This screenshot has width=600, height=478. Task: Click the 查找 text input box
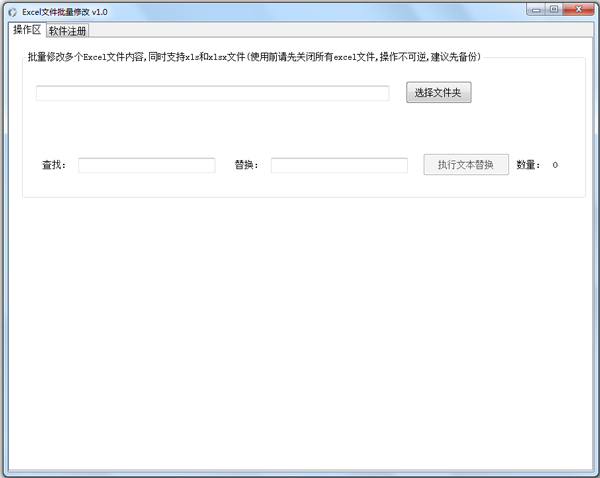coord(147,165)
